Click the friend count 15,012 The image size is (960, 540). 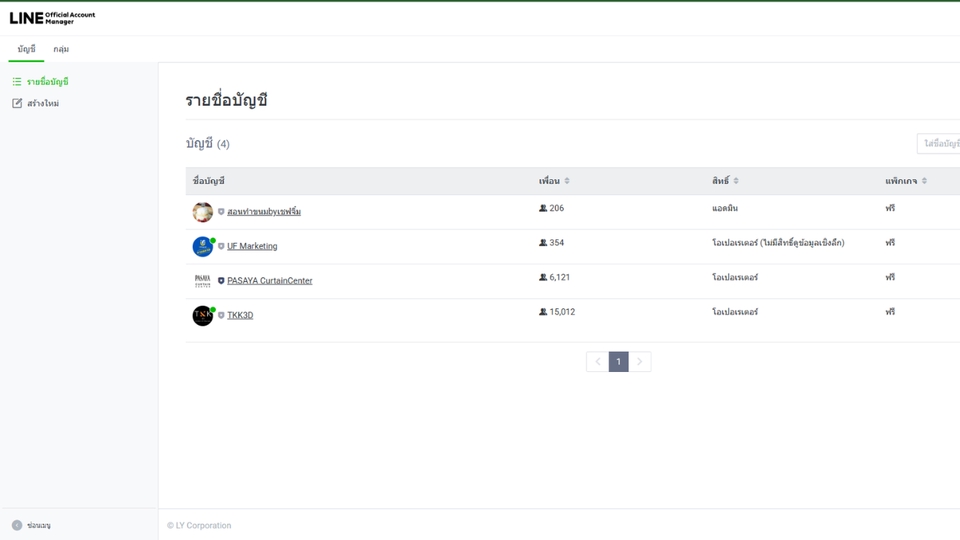pos(562,312)
